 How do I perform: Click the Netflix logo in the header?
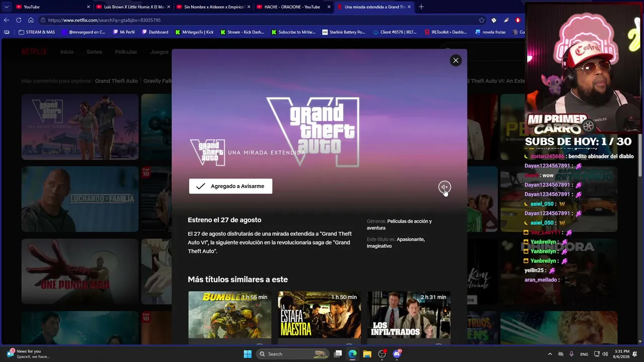[x=34, y=52]
